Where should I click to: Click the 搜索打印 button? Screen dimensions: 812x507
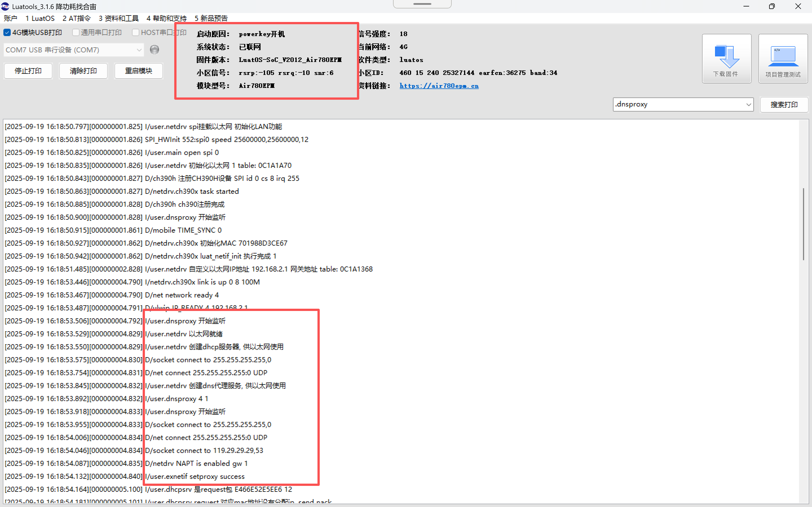[784, 104]
